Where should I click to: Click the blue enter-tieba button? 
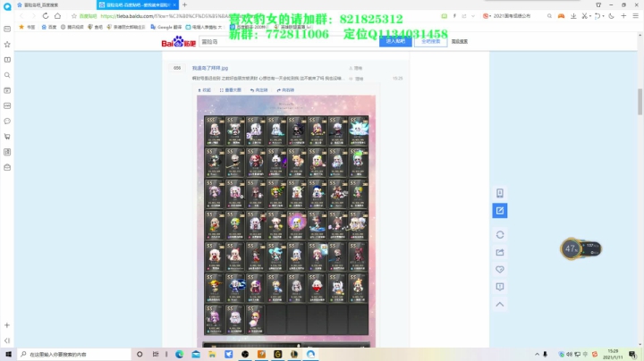click(x=395, y=41)
